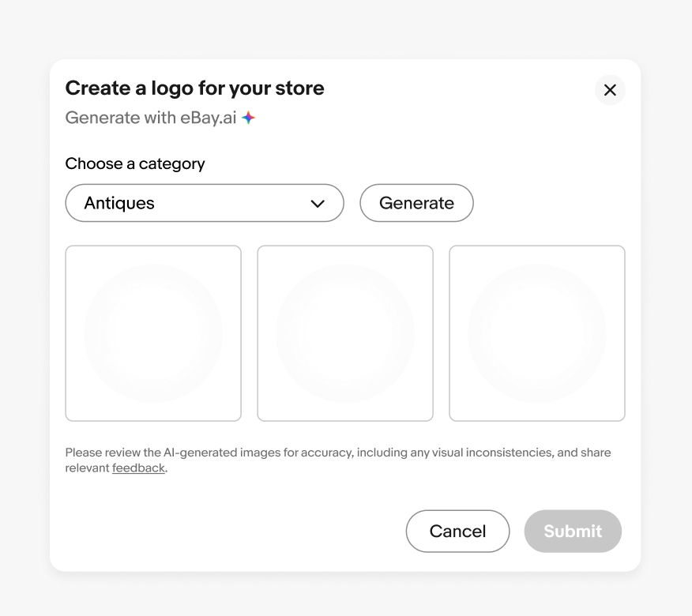Expand the category list using the chevron arrow
692x616 pixels.
(x=318, y=204)
